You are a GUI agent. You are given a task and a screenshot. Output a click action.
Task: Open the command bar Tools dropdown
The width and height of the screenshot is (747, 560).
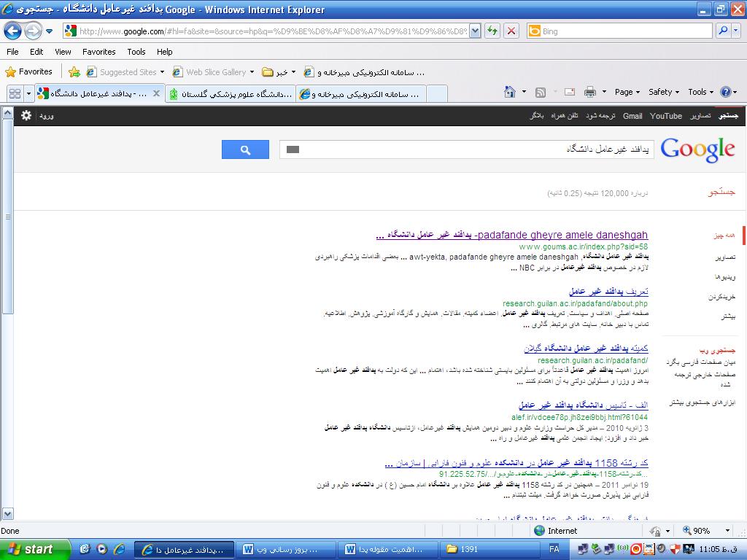point(700,92)
